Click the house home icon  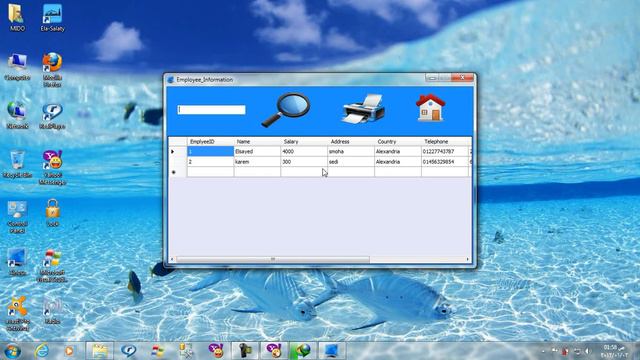[430, 107]
